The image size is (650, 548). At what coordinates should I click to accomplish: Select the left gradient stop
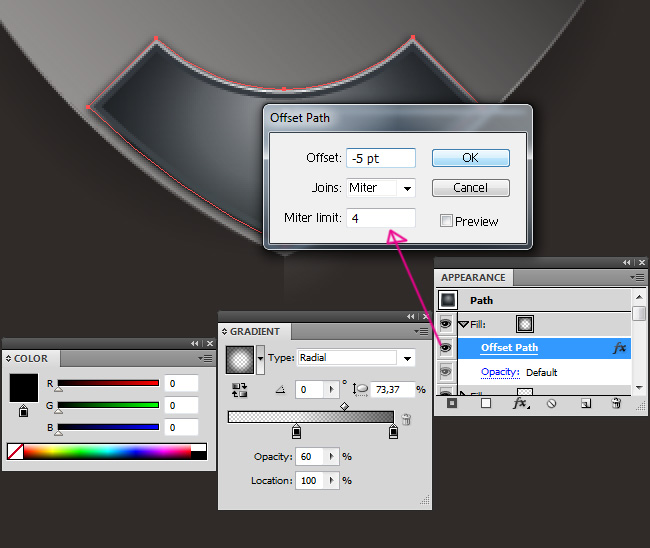[296, 431]
